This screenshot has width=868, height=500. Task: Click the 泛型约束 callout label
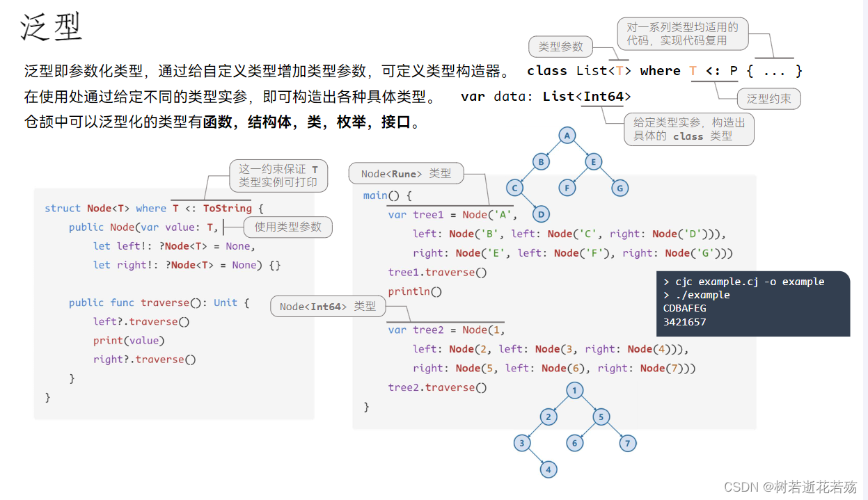point(769,99)
